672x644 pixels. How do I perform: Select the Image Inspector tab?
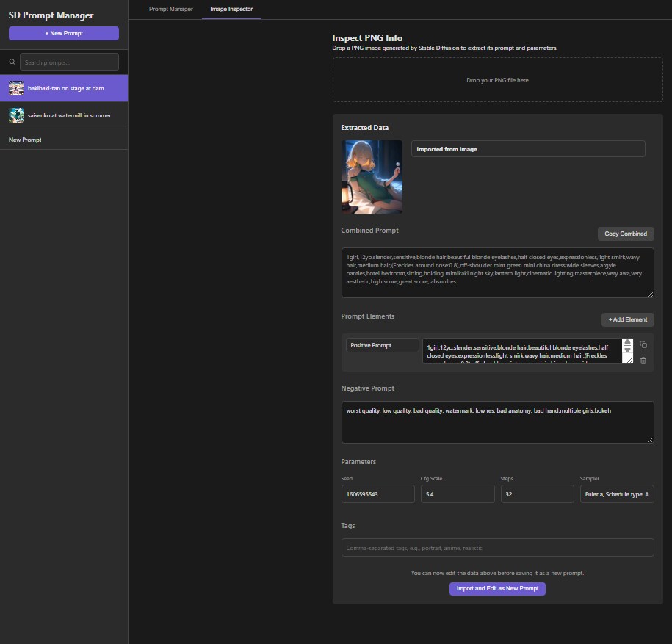(x=231, y=10)
